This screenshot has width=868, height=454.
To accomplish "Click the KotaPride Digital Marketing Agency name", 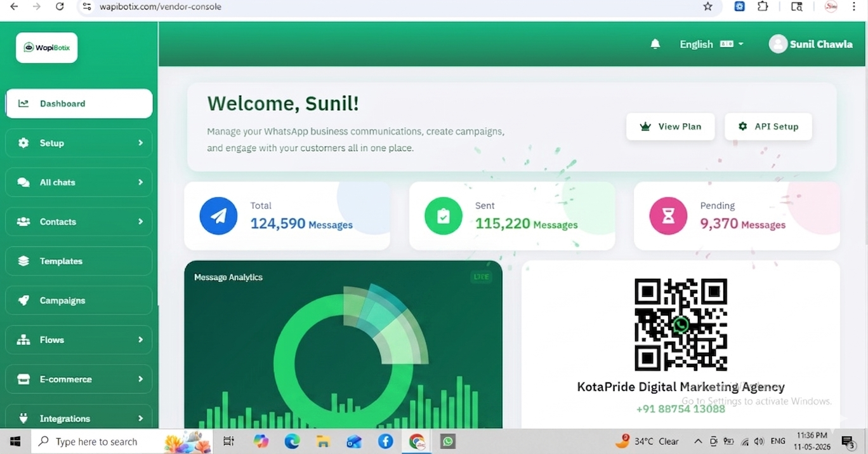I will pos(681,387).
